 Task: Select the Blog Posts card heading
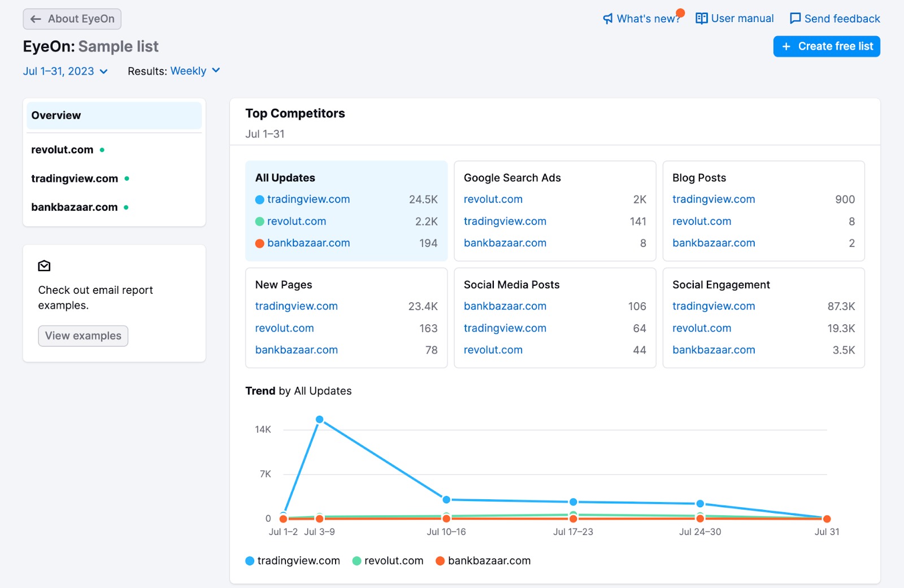click(699, 178)
